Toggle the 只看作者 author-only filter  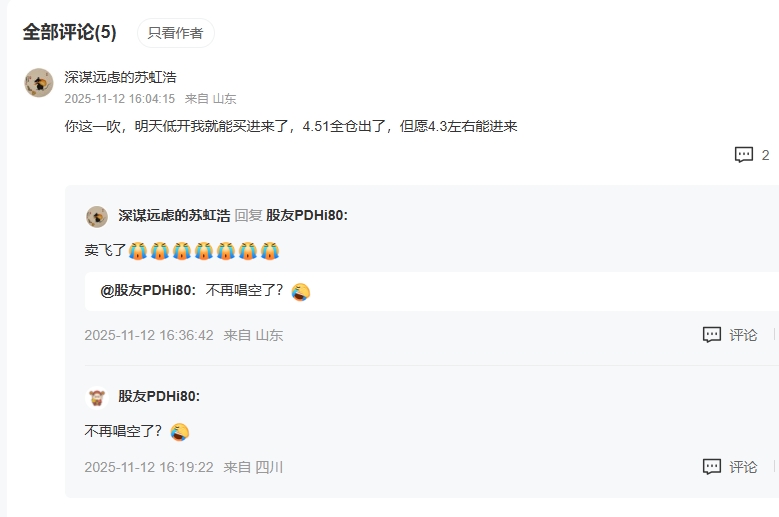tap(175, 33)
